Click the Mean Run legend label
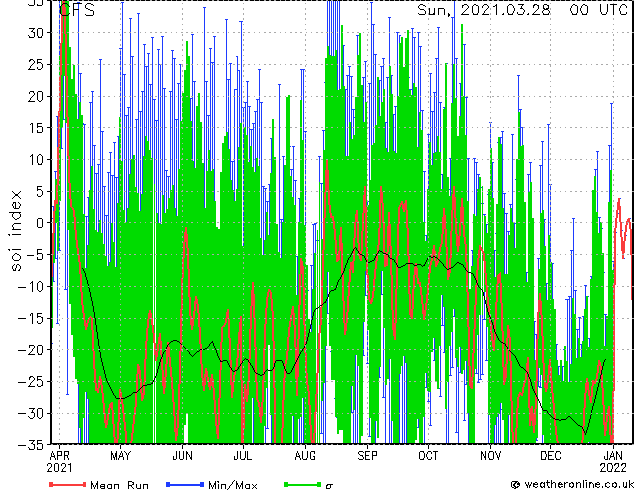The width and height of the screenshot is (634, 490). pyautogui.click(x=119, y=485)
